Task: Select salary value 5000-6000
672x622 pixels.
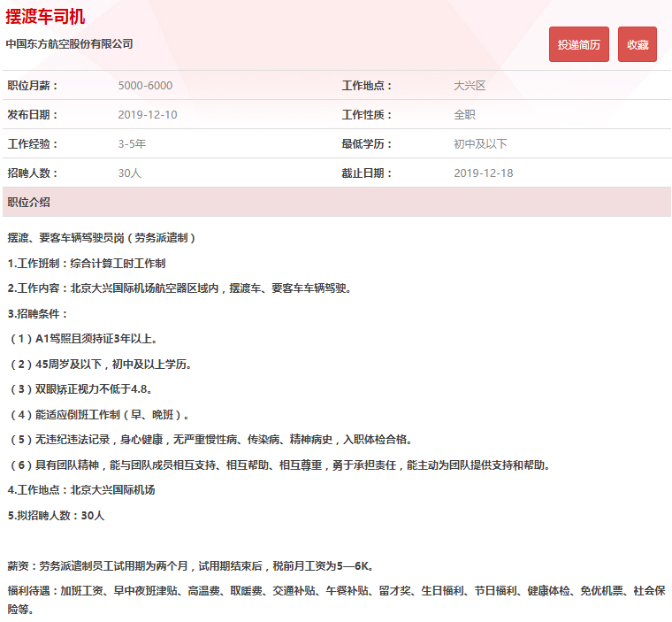Action: click(145, 85)
